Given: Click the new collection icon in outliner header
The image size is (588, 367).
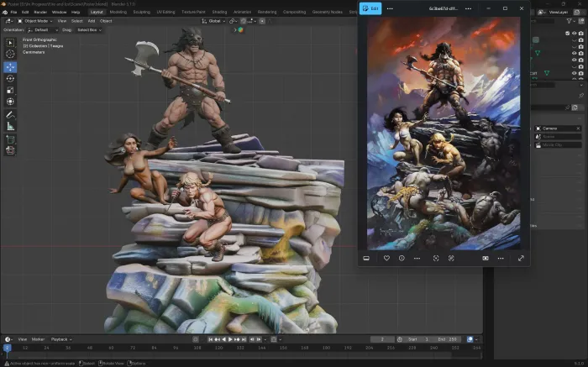Looking at the screenshot, I should (x=581, y=21).
